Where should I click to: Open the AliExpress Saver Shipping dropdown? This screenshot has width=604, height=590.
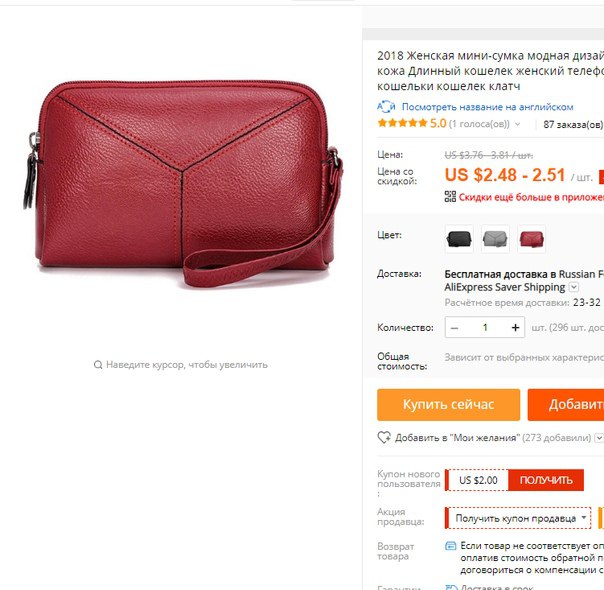pyautogui.click(x=574, y=287)
